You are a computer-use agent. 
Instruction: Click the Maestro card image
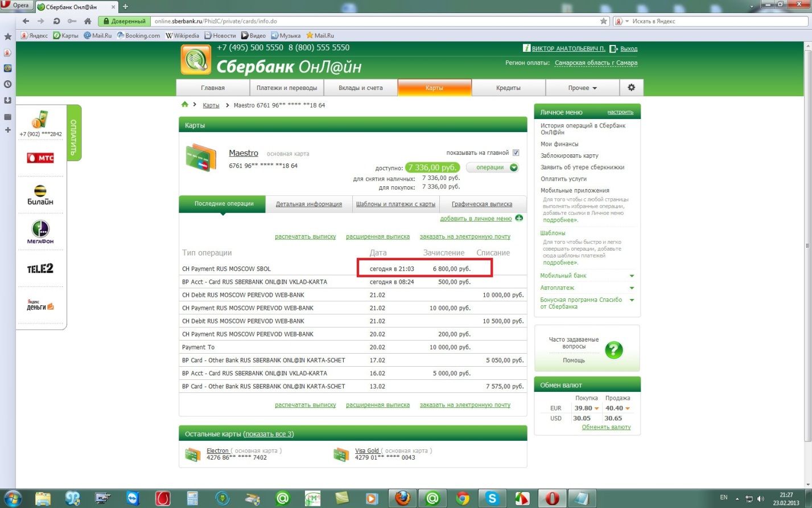tap(201, 159)
